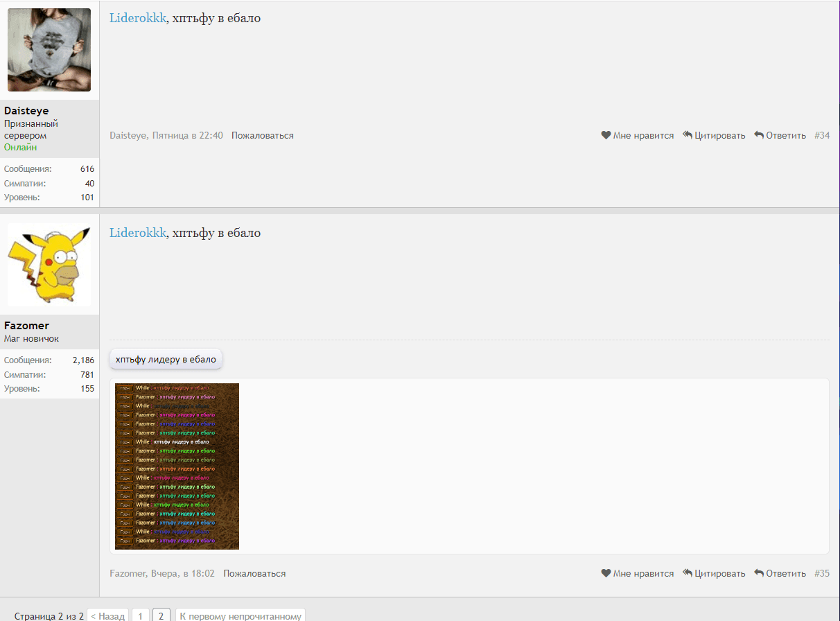Image resolution: width=840 pixels, height=621 pixels.
Task: Go to page 1 of the thread
Action: pos(140,615)
